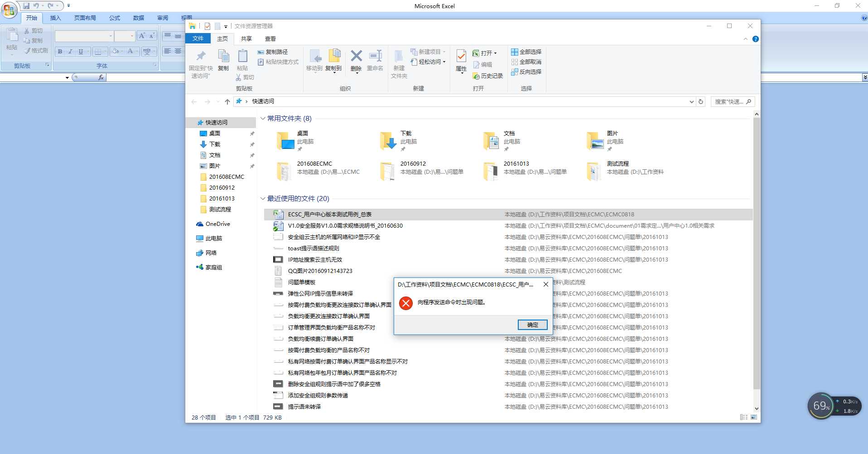Image resolution: width=868 pixels, height=454 pixels.
Task: Click the Paste icon in Explorer ribbon
Action: (242, 56)
